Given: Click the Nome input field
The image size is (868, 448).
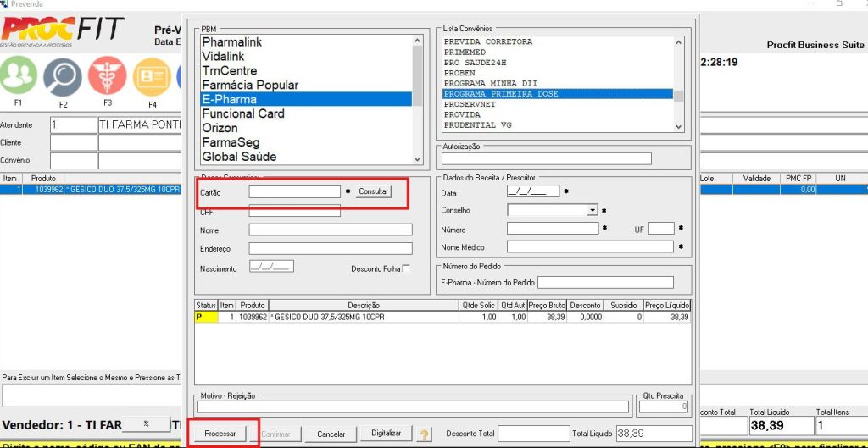Looking at the screenshot, I should 331,230.
